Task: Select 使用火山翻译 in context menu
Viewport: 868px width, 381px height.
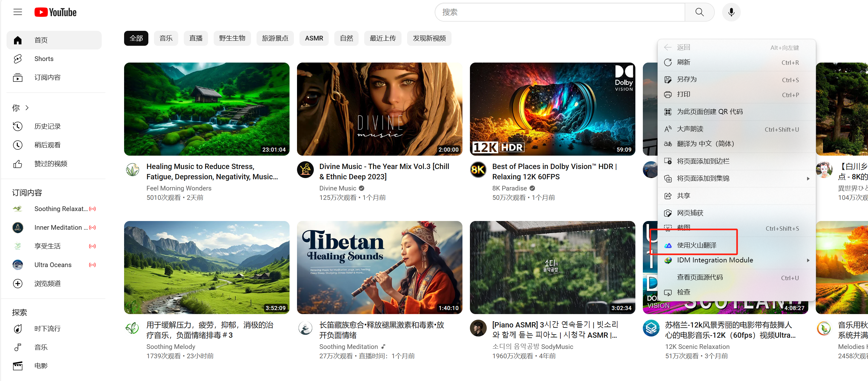Action: coord(736,245)
